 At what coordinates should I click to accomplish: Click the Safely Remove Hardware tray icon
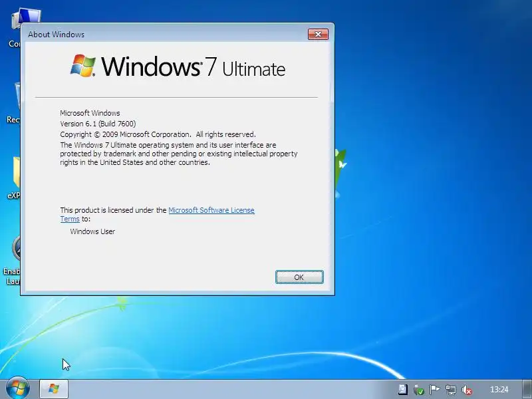[419, 390]
